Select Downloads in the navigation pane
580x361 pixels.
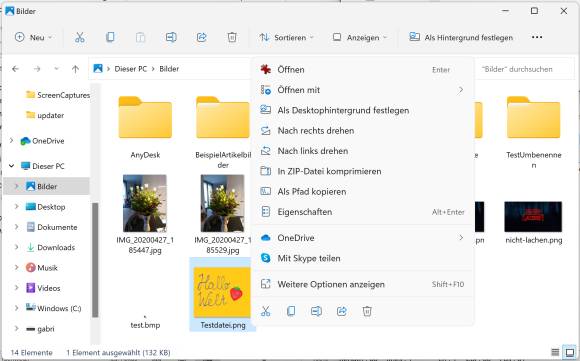(51, 247)
